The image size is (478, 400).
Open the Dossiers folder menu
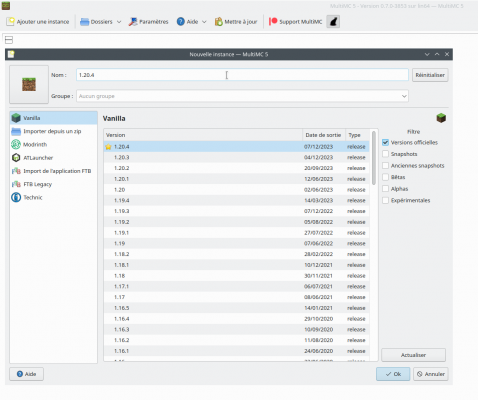coord(97,22)
